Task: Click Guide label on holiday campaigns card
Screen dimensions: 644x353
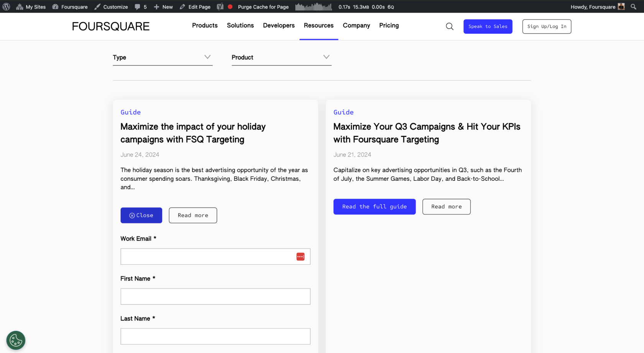Action: 131,112
